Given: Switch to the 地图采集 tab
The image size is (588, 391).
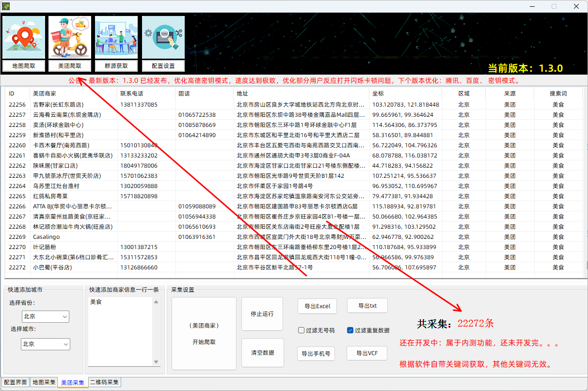Looking at the screenshot, I should (x=44, y=382).
